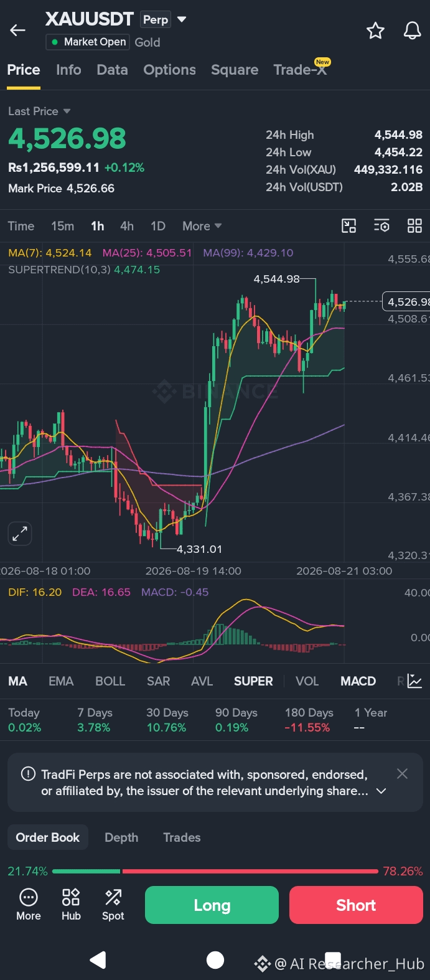Open Last Price dropdown
The width and height of the screenshot is (430, 980).
click(39, 111)
